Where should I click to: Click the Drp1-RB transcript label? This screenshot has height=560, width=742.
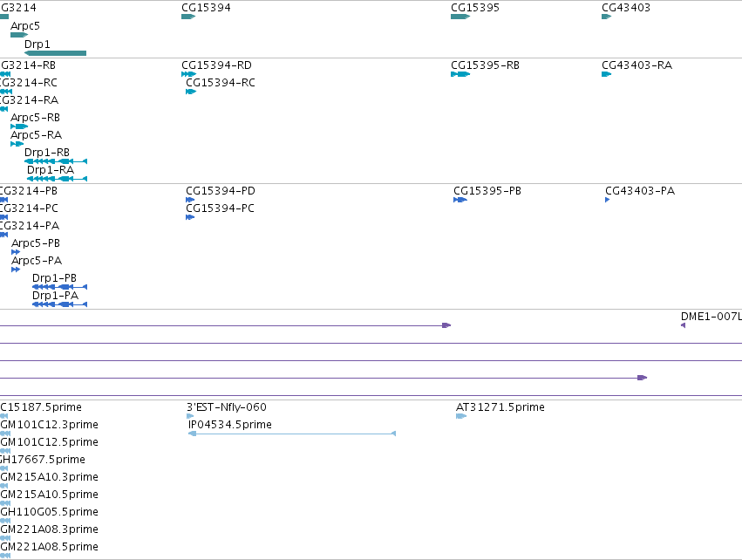tap(47, 153)
